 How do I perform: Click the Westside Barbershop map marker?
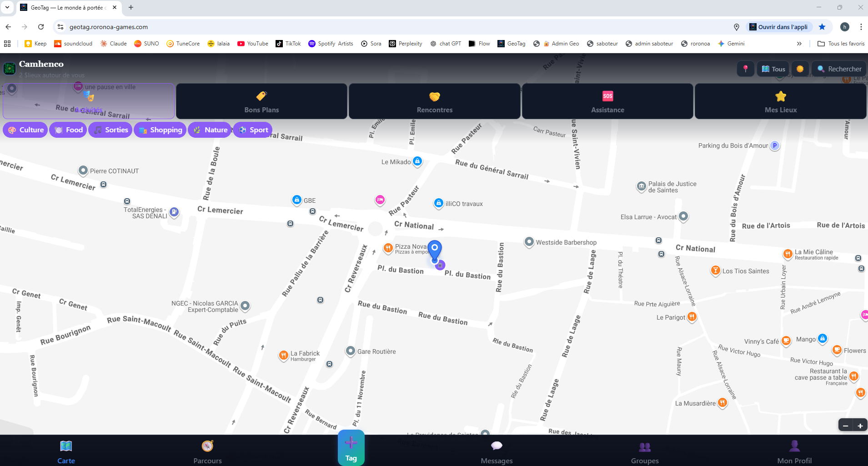click(528, 242)
